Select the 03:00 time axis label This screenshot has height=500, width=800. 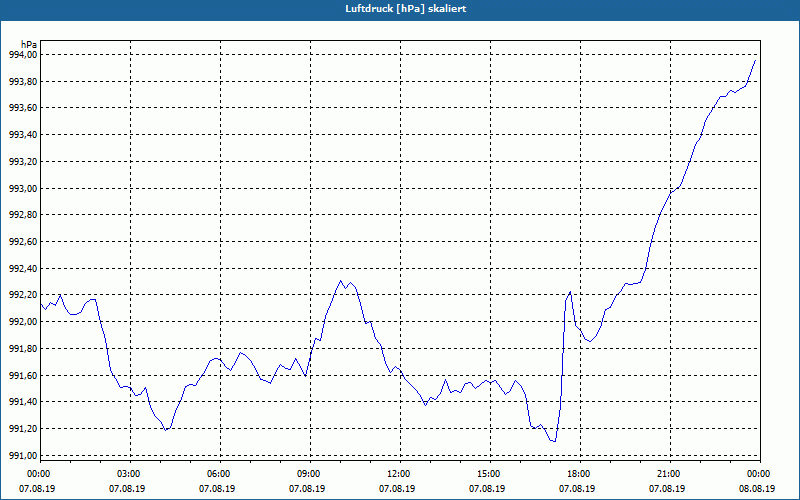click(x=131, y=474)
